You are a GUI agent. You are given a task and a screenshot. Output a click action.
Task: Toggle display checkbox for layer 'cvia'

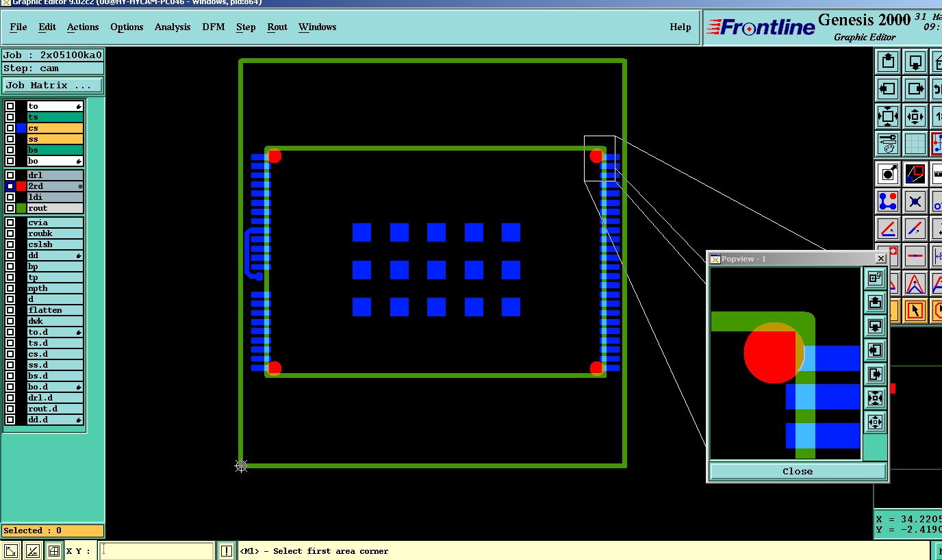[x=10, y=222]
